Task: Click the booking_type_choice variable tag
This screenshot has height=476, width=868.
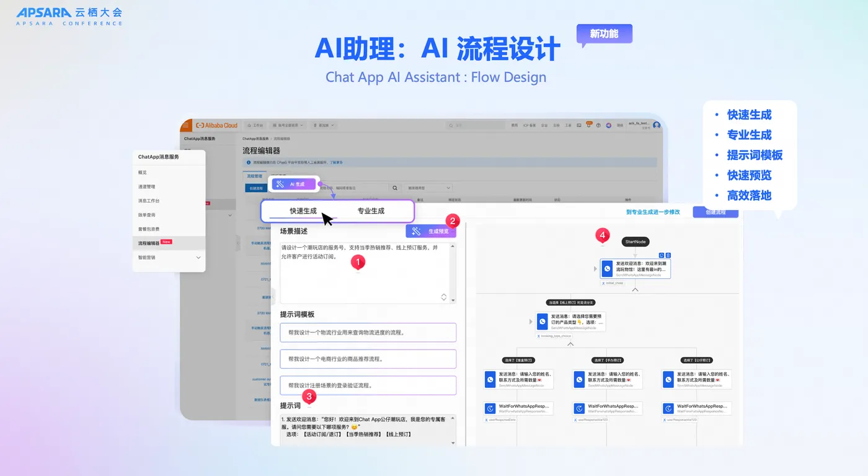Action: click(554, 336)
